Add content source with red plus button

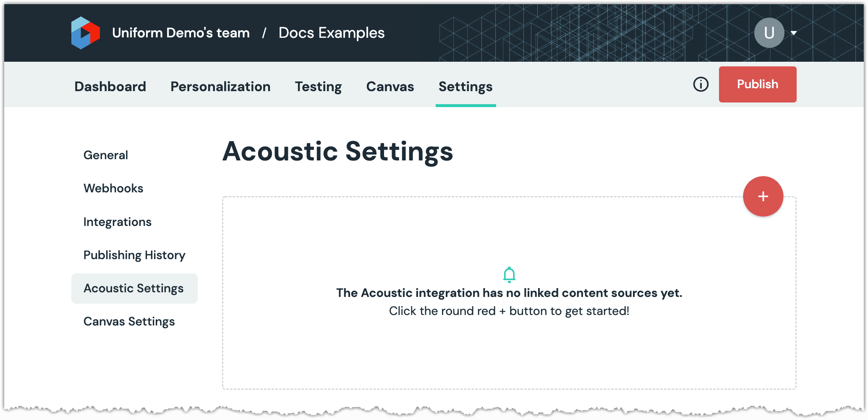[x=763, y=197]
